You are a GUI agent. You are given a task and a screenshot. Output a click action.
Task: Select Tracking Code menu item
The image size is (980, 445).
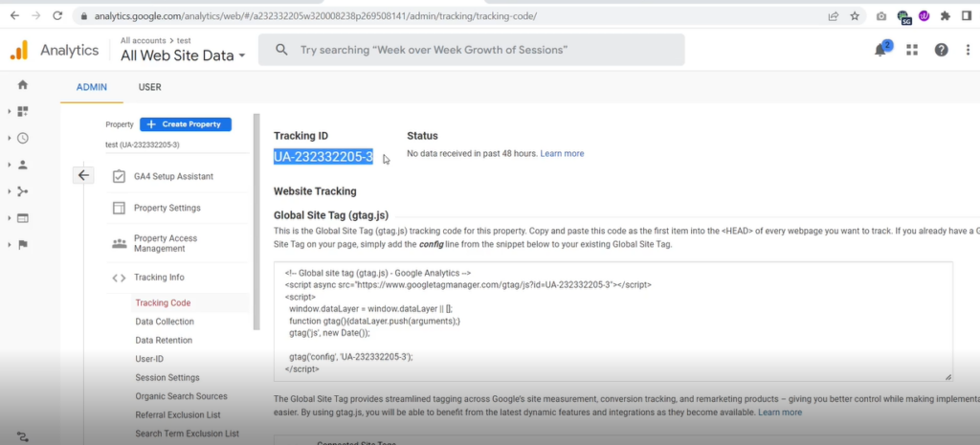click(163, 303)
